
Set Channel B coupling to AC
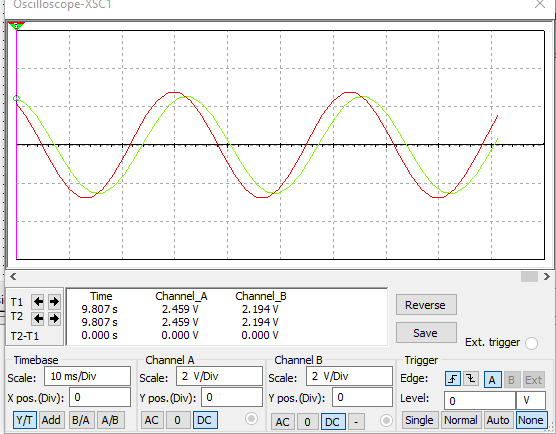(x=282, y=422)
